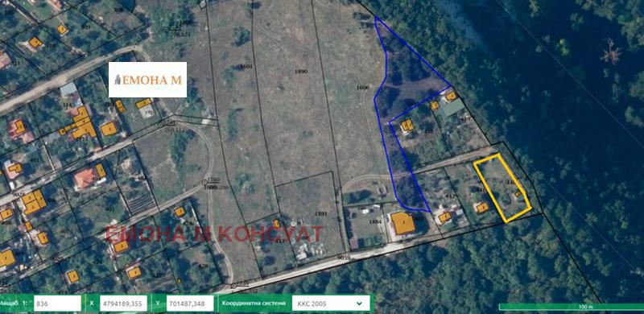The image size is (644, 314).
Task: Click road parcel label 9039
Action: 344,258
